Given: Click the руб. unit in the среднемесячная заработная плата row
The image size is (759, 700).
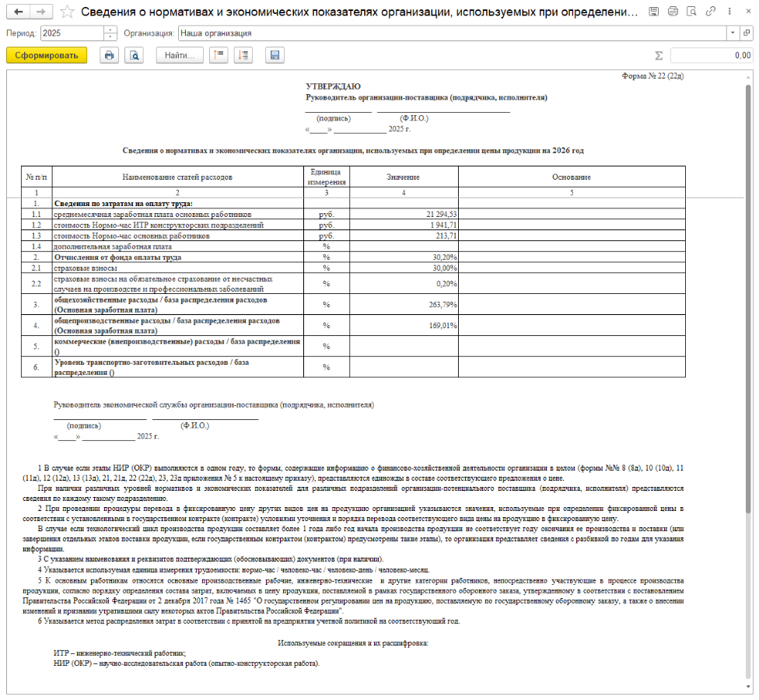Looking at the screenshot, I should point(327,215).
